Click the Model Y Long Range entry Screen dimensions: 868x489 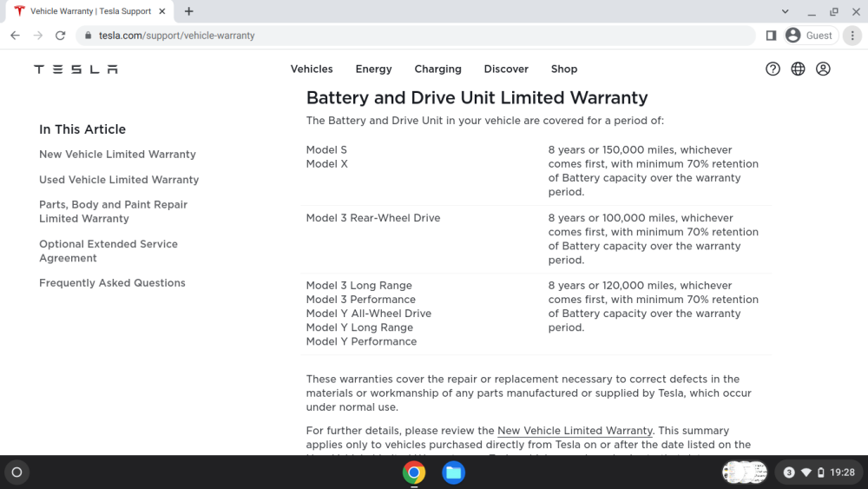360,327
